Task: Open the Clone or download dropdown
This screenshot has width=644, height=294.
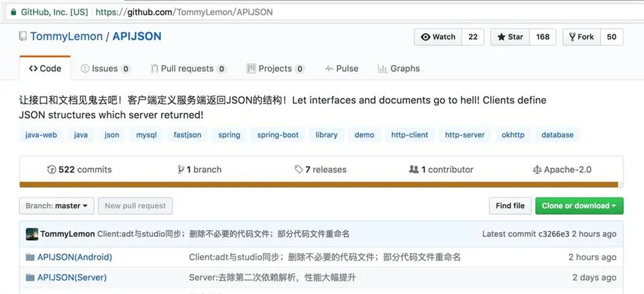Action: 579,205
